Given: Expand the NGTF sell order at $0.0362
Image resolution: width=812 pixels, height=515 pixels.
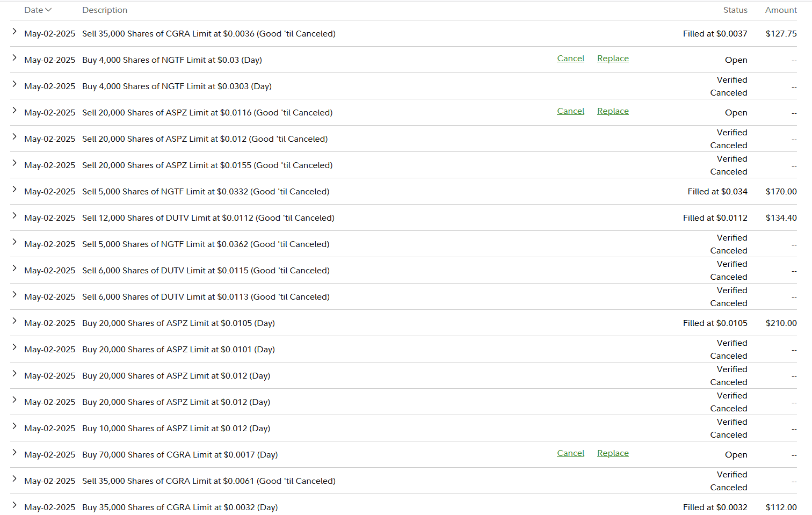Looking at the screenshot, I should point(15,243).
